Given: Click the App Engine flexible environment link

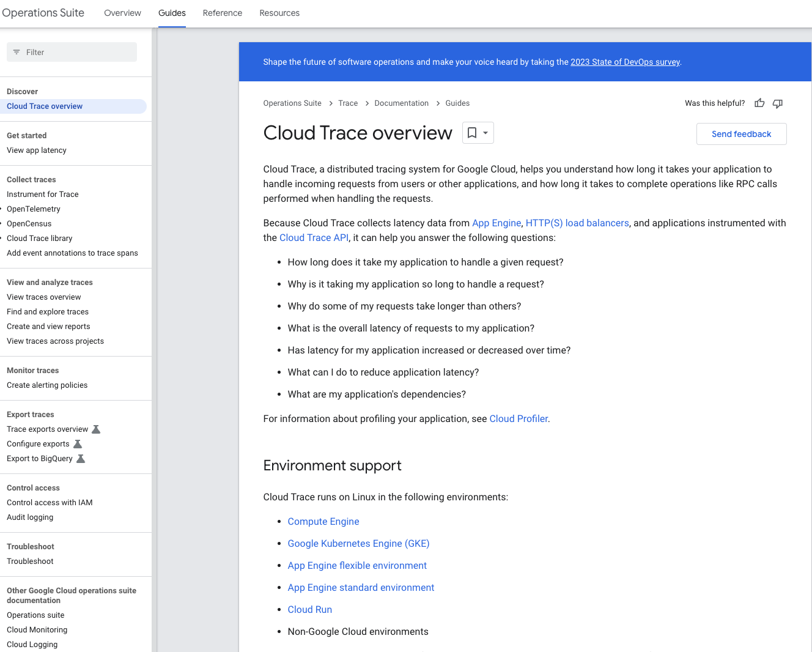Looking at the screenshot, I should 357,566.
